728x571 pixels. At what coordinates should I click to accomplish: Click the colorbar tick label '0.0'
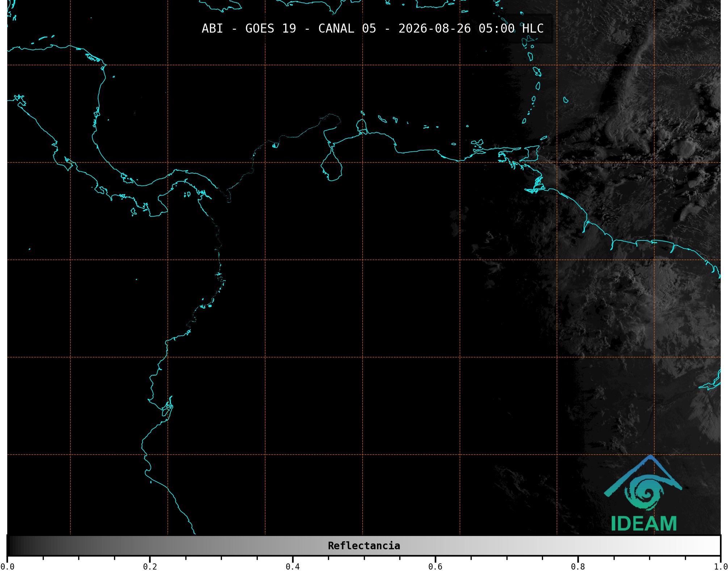8,566
